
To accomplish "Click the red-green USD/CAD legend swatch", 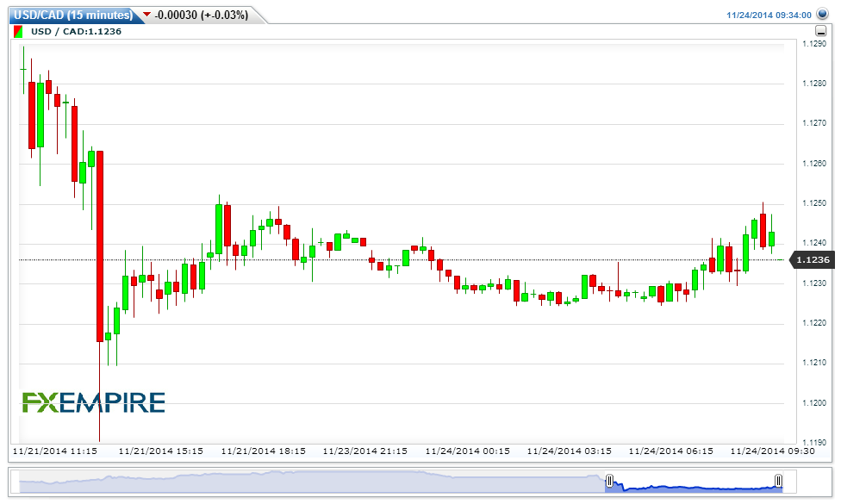I will coord(18,32).
